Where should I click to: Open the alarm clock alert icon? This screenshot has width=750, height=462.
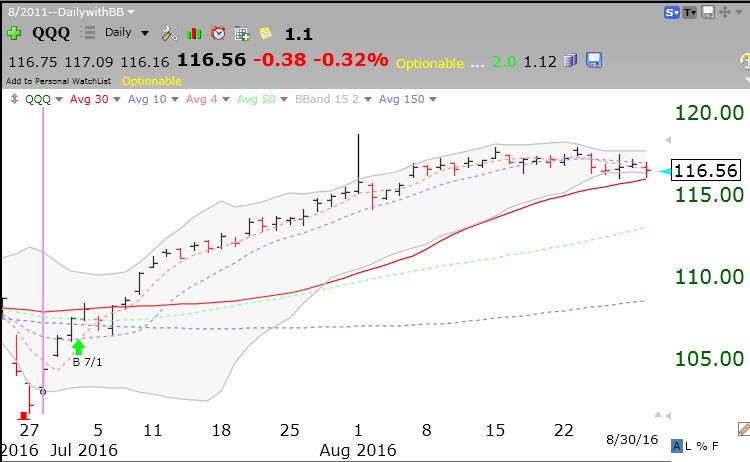tap(219, 33)
